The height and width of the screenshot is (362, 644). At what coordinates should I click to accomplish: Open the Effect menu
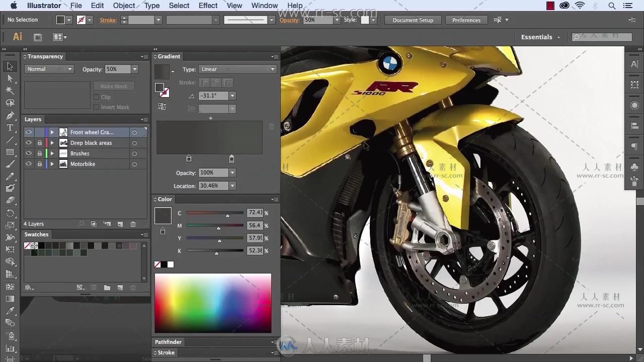[x=208, y=6]
